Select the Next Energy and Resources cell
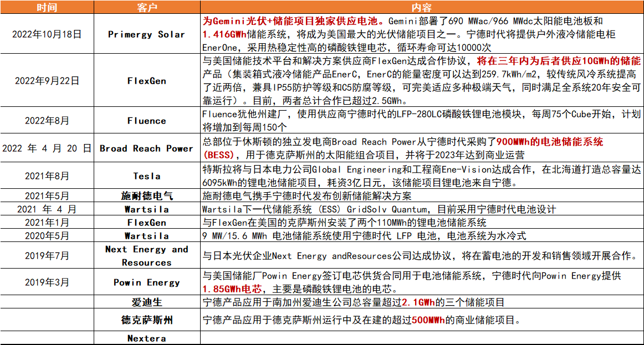The image size is (644, 345). [x=147, y=256]
